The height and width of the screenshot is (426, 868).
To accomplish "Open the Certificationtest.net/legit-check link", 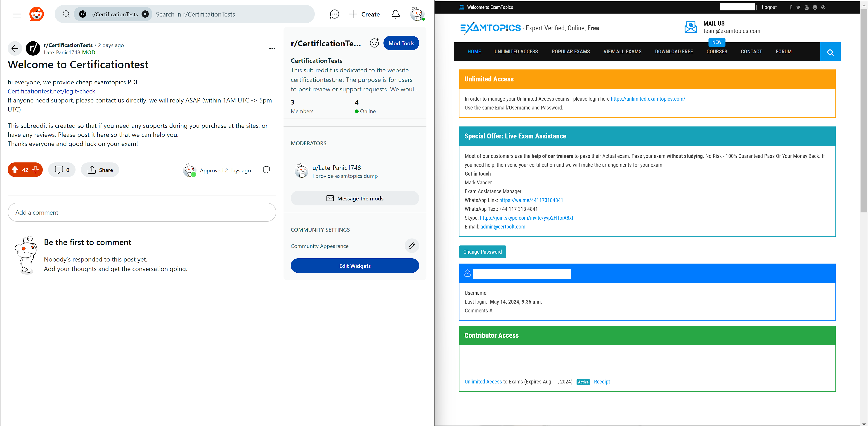I will (51, 91).
